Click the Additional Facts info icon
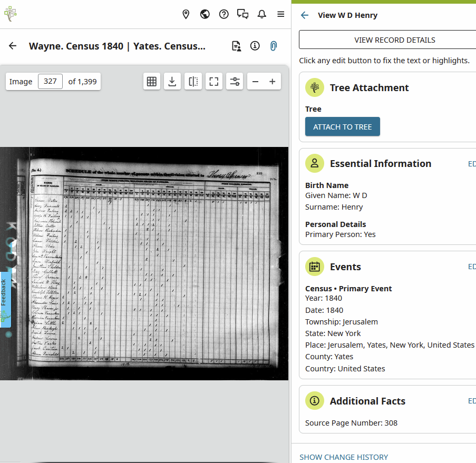Image resolution: width=476 pixels, height=463 pixels. pos(315,401)
